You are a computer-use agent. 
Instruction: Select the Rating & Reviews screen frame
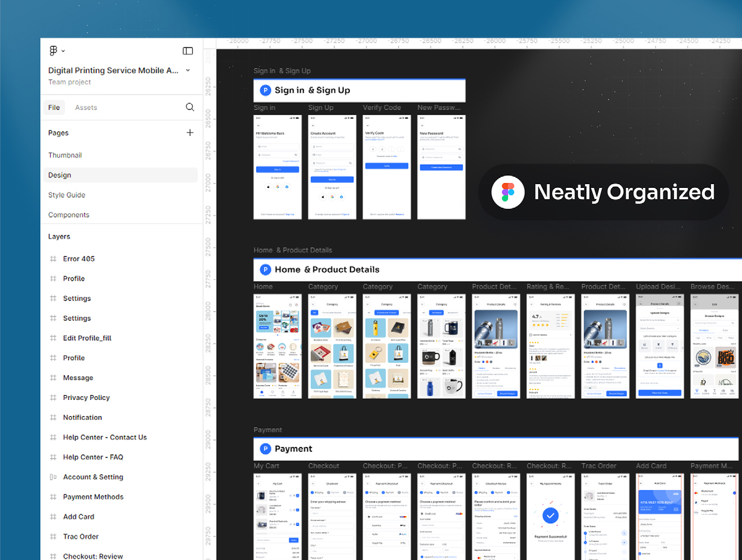click(x=550, y=346)
